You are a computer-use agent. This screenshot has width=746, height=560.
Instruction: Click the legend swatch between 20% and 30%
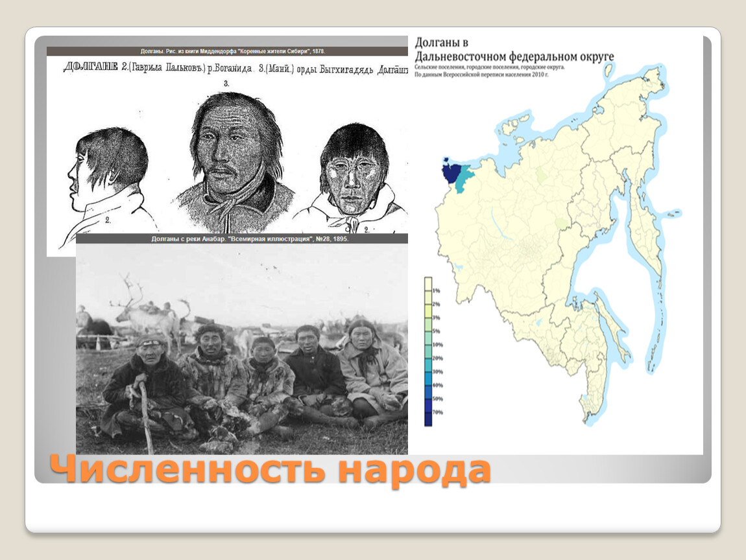(428, 365)
